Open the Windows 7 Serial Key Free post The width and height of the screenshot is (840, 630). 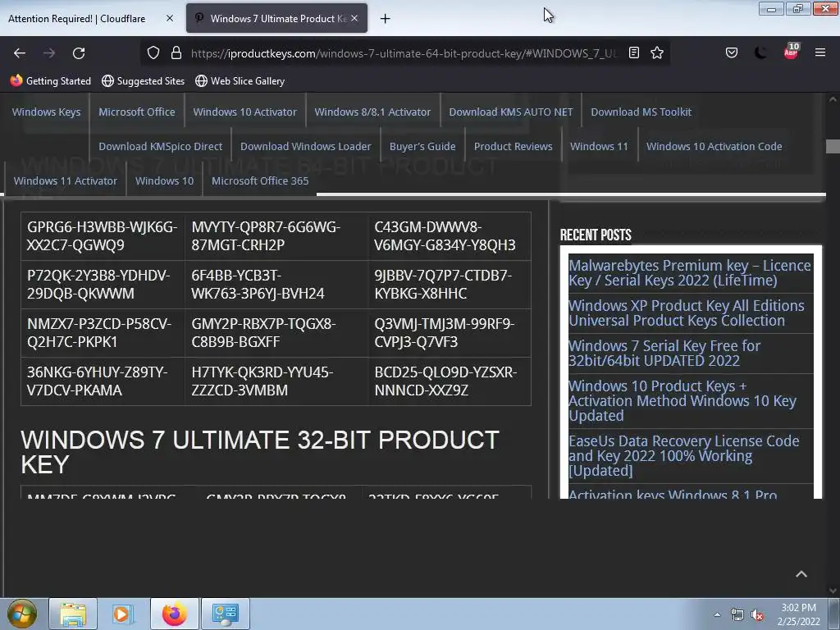pyautogui.click(x=664, y=353)
